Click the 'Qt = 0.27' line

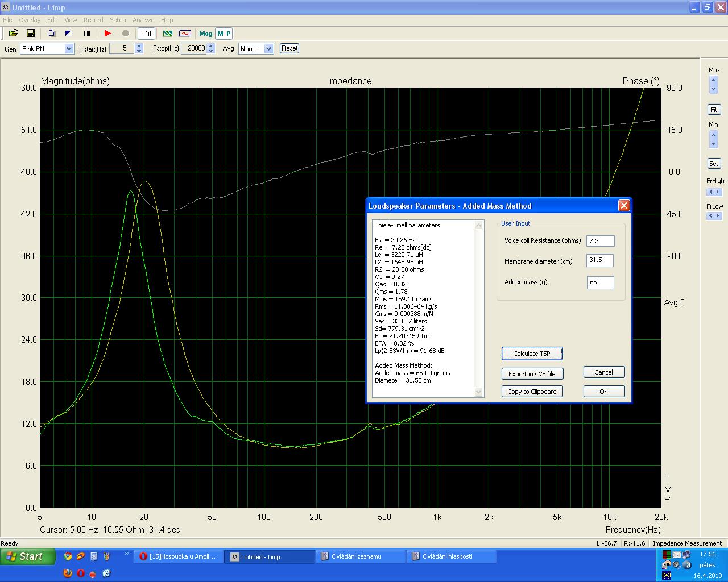pos(390,277)
